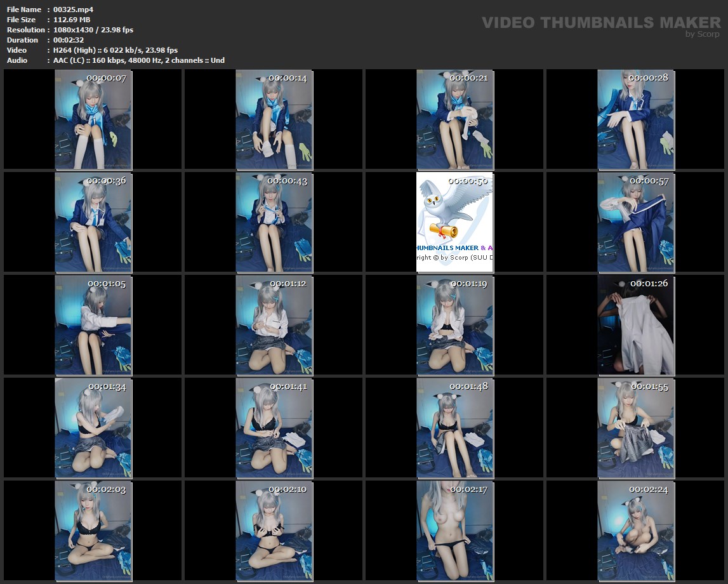This screenshot has width=728, height=584.
Task: Open the thumbnail at 00:00:21
Action: click(x=455, y=119)
